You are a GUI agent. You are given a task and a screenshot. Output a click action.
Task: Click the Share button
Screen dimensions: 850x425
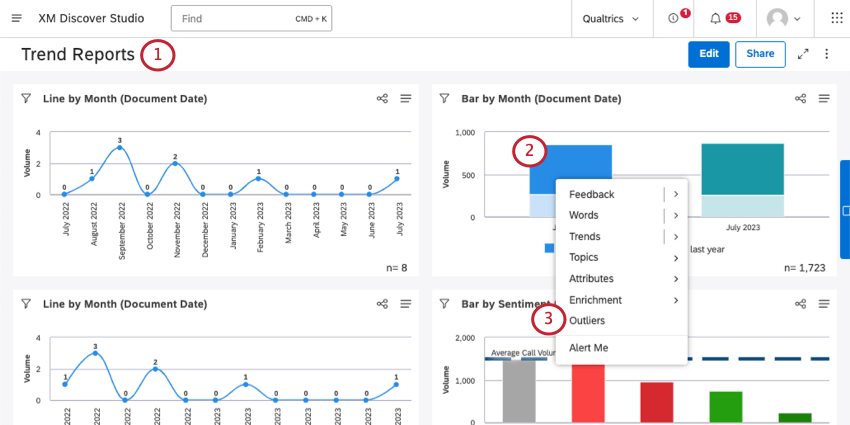760,54
